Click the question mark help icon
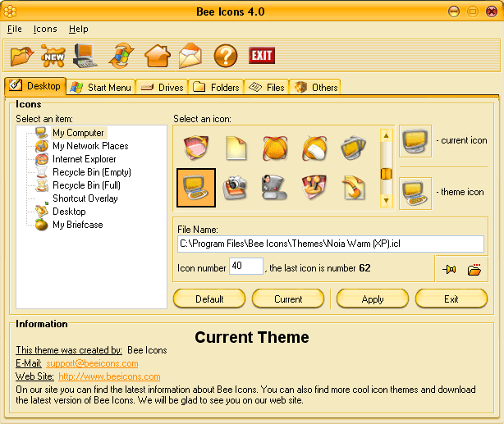The height and width of the screenshot is (424, 504). [x=226, y=56]
